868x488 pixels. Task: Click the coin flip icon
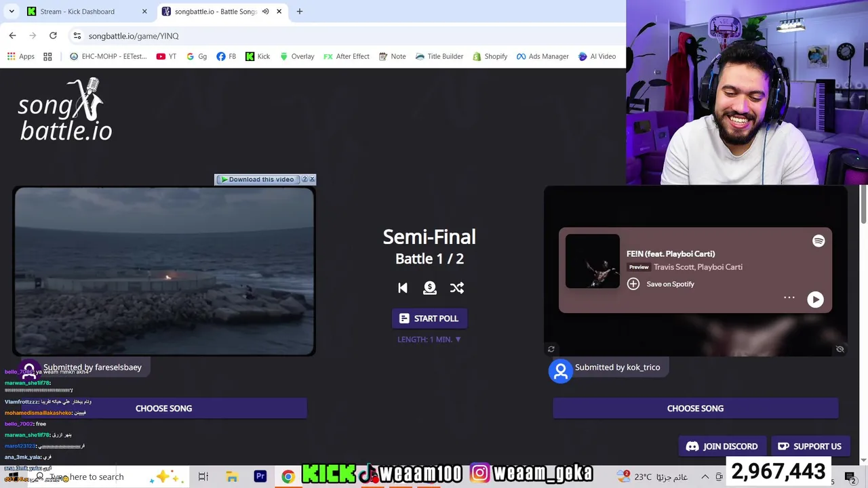[430, 288]
